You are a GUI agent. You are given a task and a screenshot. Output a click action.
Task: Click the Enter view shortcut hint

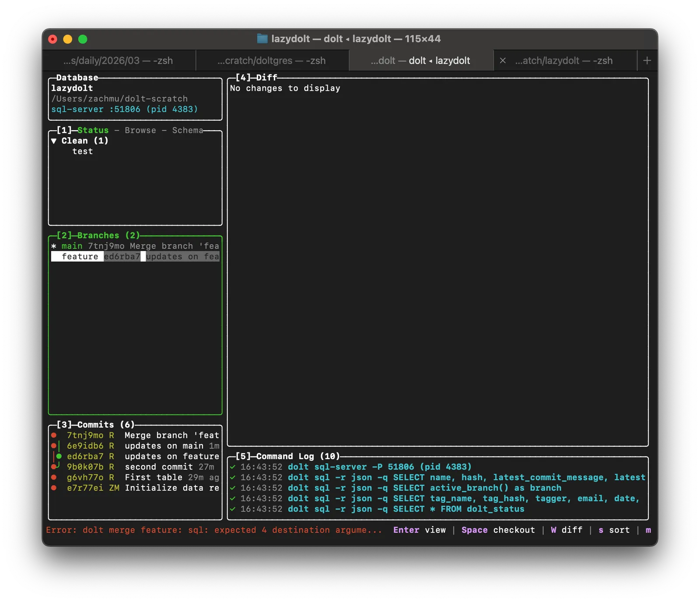(x=419, y=530)
